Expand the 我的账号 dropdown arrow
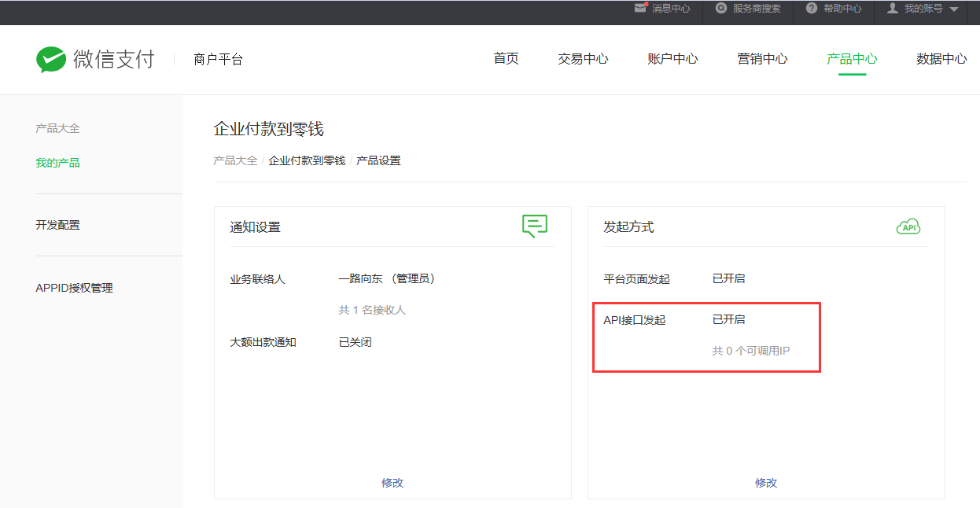The width and height of the screenshot is (980, 508). pyautogui.click(x=954, y=9)
